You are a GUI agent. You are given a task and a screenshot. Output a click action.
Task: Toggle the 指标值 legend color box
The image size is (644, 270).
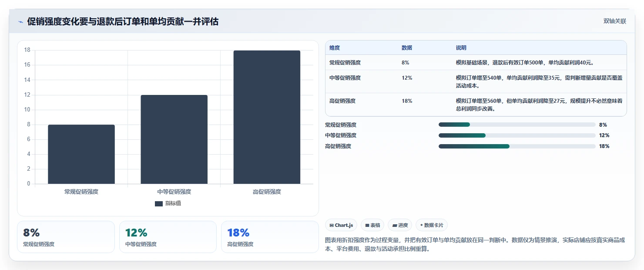[159, 203]
